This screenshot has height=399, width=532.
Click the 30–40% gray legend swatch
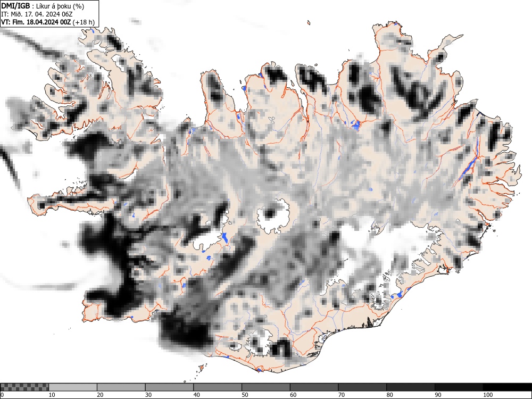pyautogui.click(x=169, y=387)
